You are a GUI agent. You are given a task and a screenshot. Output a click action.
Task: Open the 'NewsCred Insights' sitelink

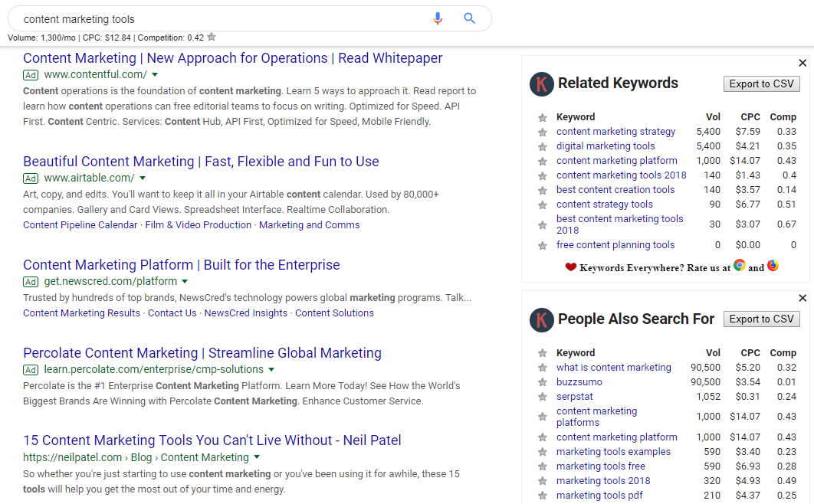(x=245, y=313)
